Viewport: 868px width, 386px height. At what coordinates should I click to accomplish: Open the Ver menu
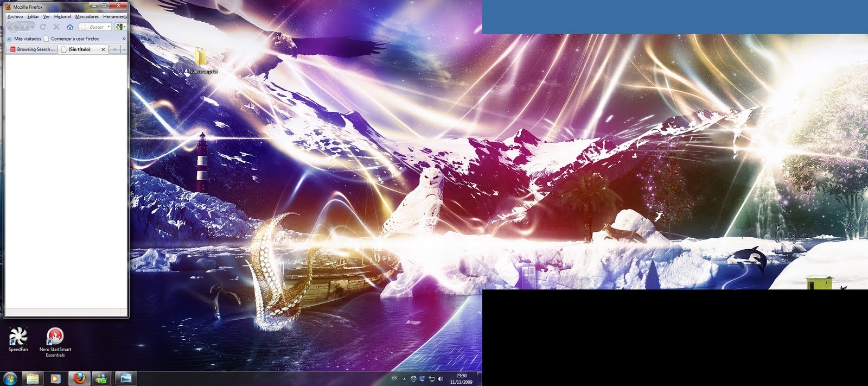coord(47,17)
